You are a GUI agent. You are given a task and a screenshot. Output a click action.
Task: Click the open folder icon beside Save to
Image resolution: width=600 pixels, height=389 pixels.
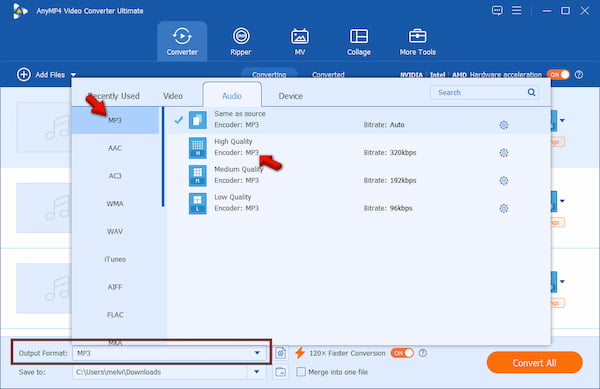(280, 372)
